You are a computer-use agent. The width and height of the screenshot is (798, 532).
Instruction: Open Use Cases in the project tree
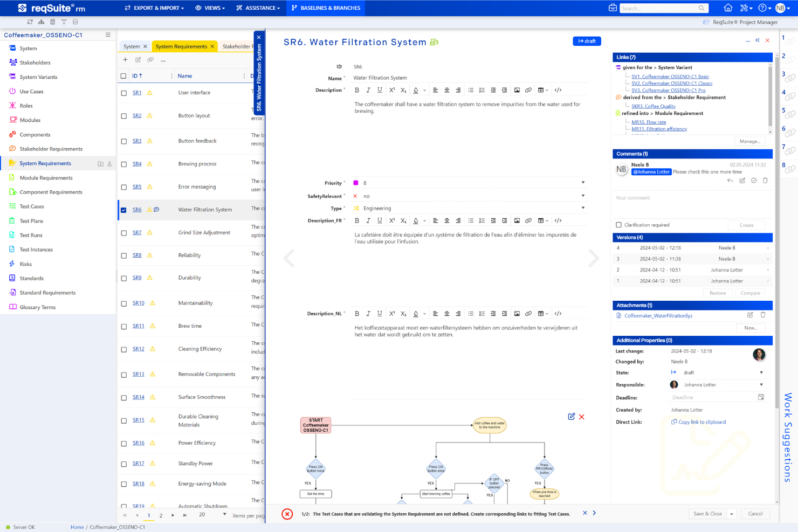[x=31, y=92]
